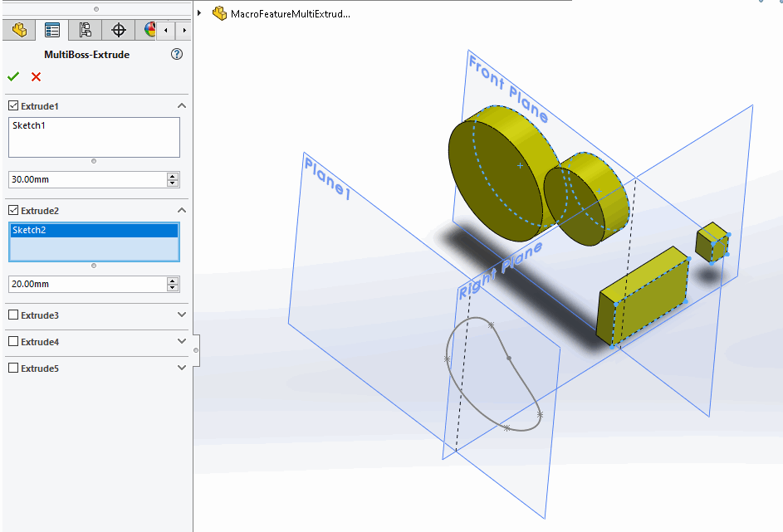Accept with the green checkmark
This screenshot has width=783, height=532.
click(13, 77)
